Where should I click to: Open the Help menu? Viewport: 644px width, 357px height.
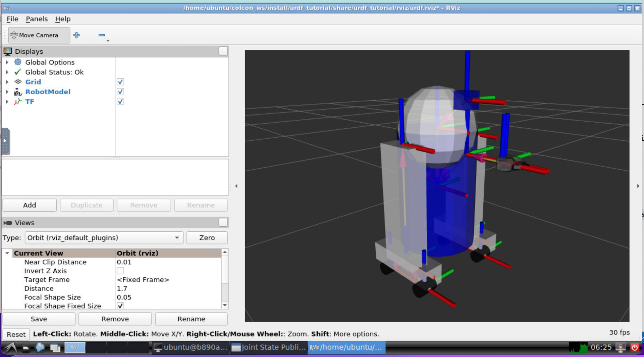[x=63, y=19]
